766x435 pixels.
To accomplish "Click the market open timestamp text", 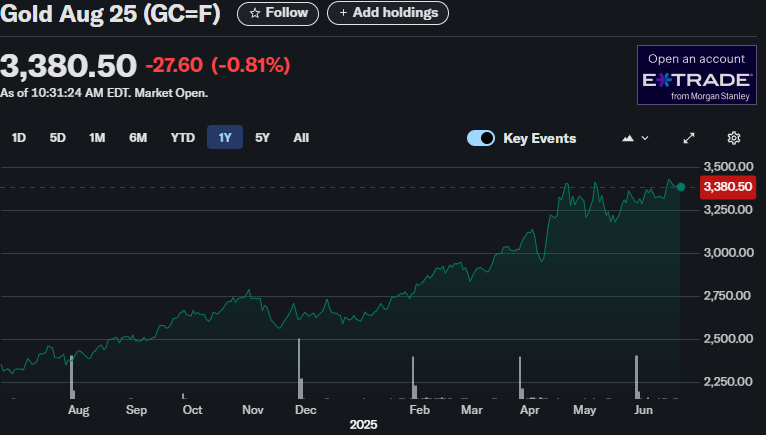I will click(x=104, y=93).
